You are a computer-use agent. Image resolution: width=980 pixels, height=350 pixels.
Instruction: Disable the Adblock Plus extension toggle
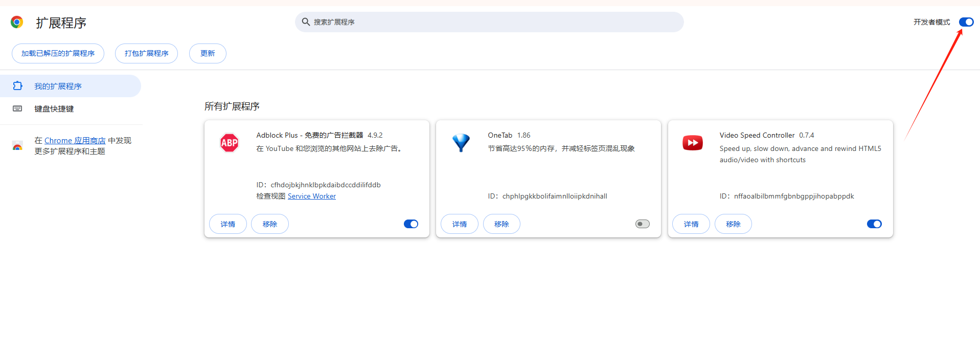click(411, 224)
